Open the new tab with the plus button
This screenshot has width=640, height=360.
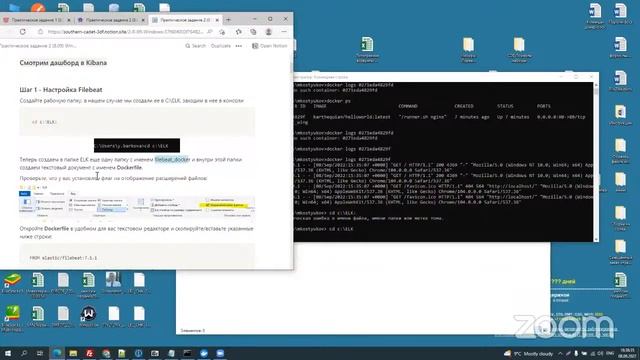pos(228,20)
